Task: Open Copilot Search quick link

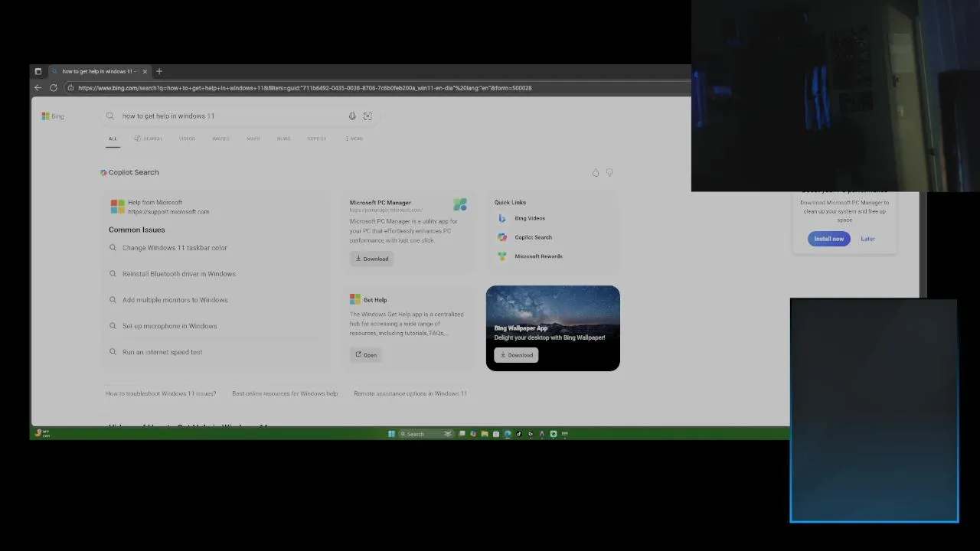Action: 534,237
